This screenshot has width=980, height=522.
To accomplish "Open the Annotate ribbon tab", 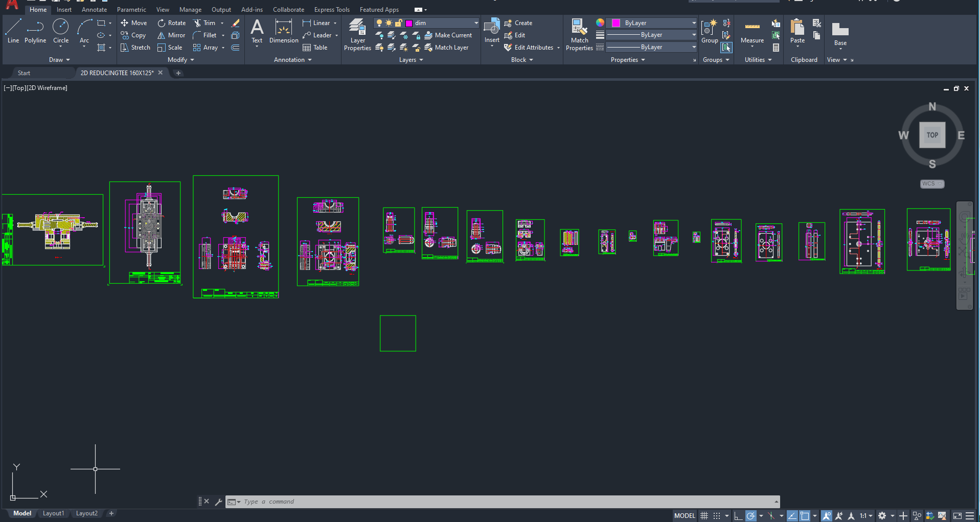I will (x=94, y=10).
